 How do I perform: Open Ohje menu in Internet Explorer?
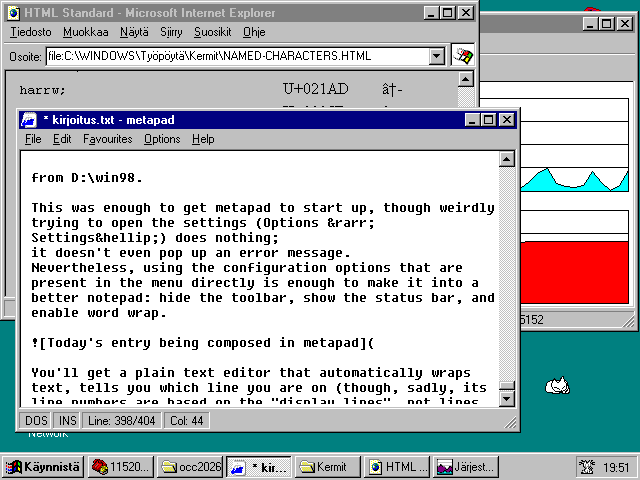pyautogui.click(x=254, y=32)
